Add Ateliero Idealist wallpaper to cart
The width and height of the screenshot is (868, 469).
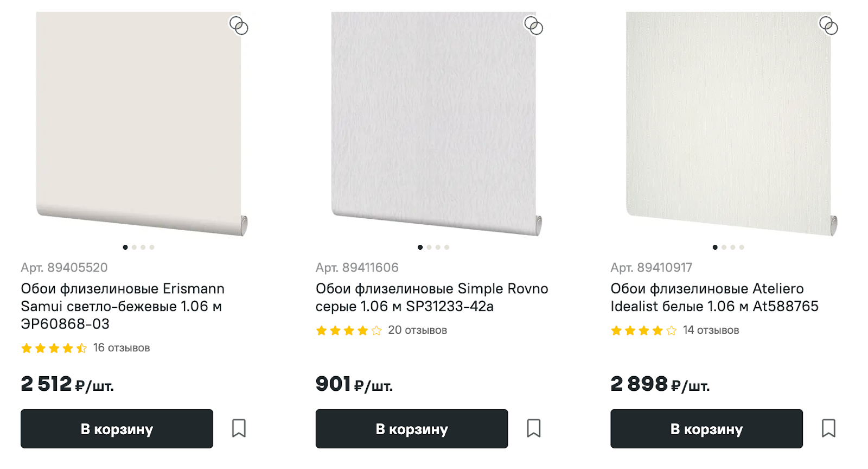(x=706, y=429)
